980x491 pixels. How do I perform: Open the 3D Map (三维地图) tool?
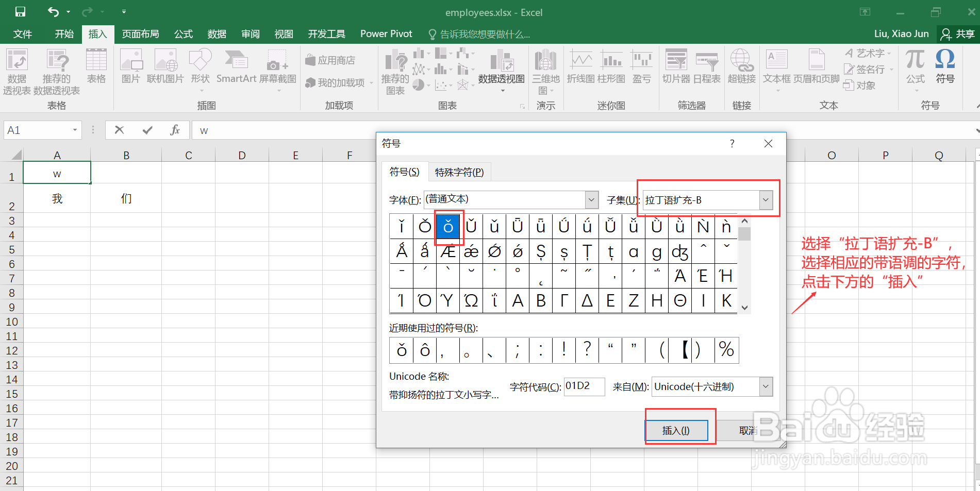546,72
